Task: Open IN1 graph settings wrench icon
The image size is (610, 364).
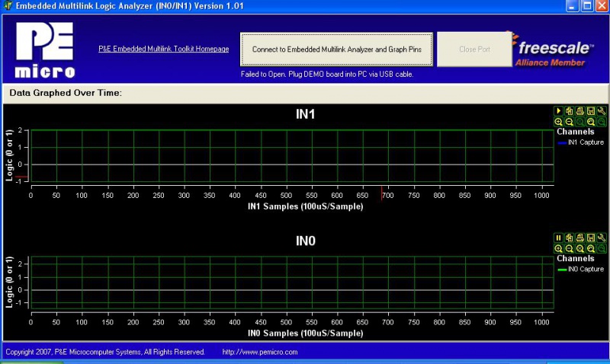Action: pos(602,111)
